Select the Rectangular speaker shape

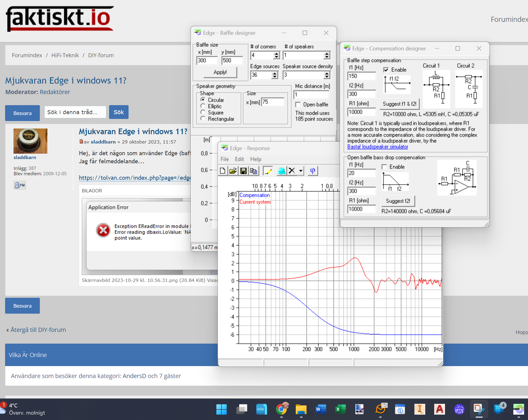pos(203,119)
